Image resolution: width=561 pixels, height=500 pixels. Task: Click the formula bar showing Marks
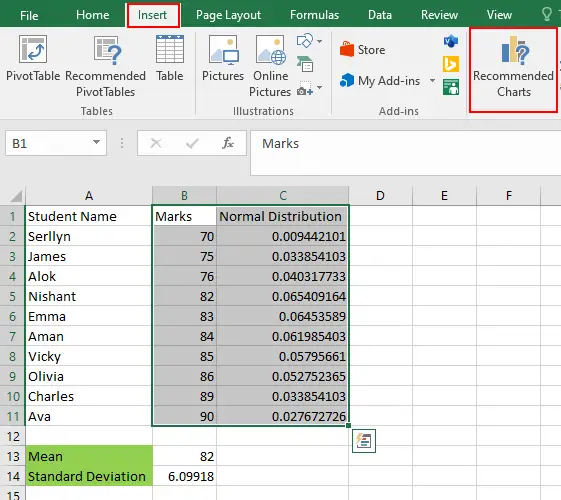coord(406,153)
